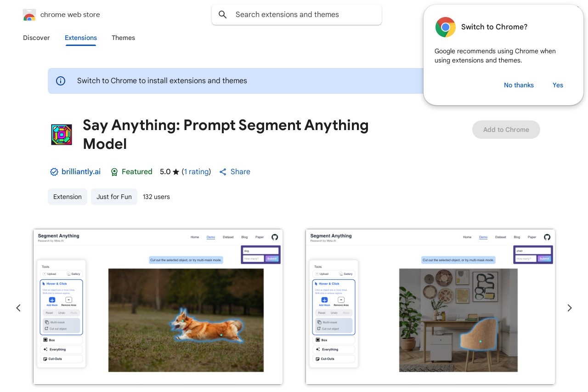Click the info icon in the blue banner
Image resolution: width=588 pixels, height=392 pixels.
pyautogui.click(x=61, y=81)
